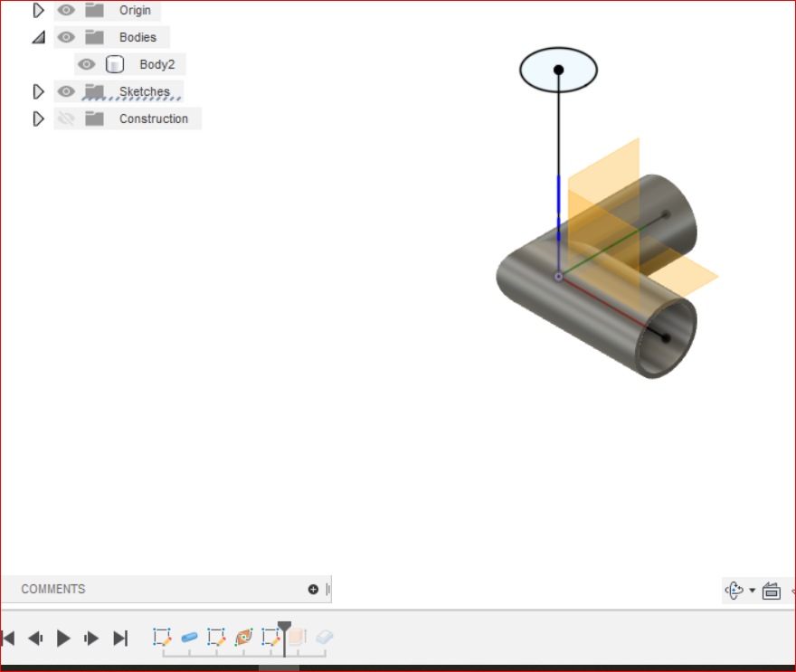The height and width of the screenshot is (672, 796).
Task: Select the Construction browser item
Action: pyautogui.click(x=153, y=118)
